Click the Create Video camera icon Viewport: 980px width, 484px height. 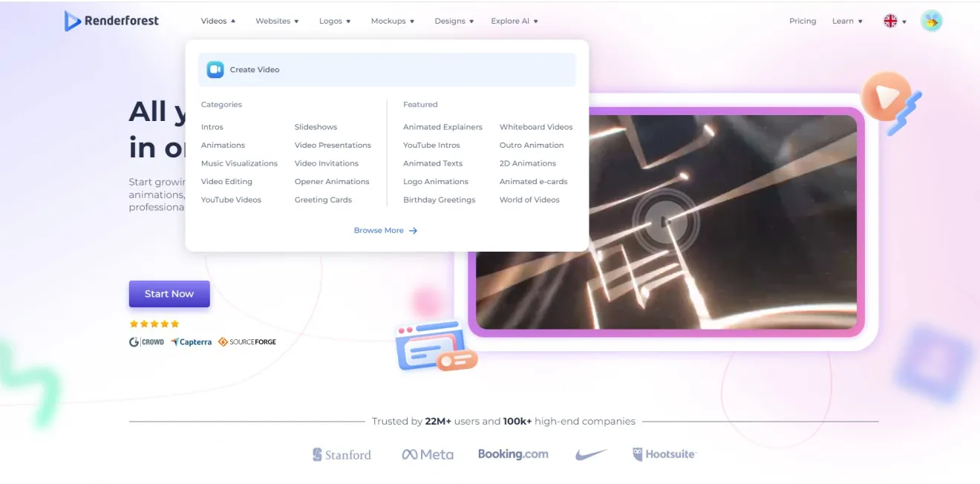pyautogui.click(x=215, y=69)
